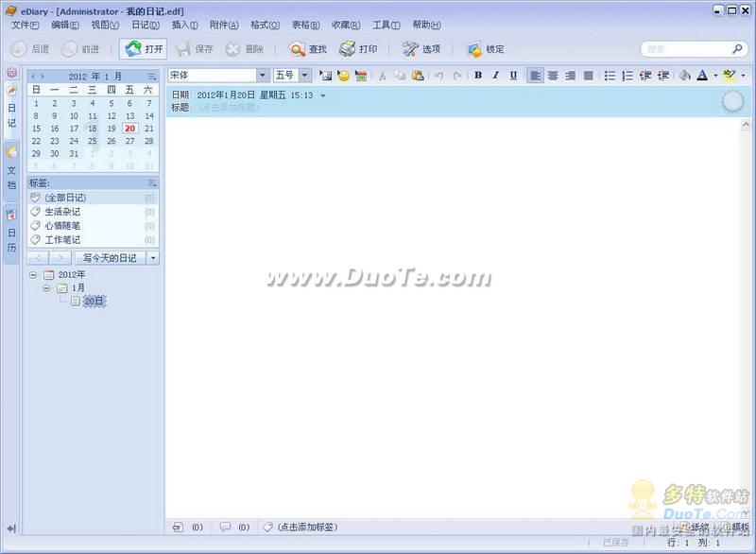Open the highlight color dropdown arrow
The image size is (756, 554).
point(743,76)
